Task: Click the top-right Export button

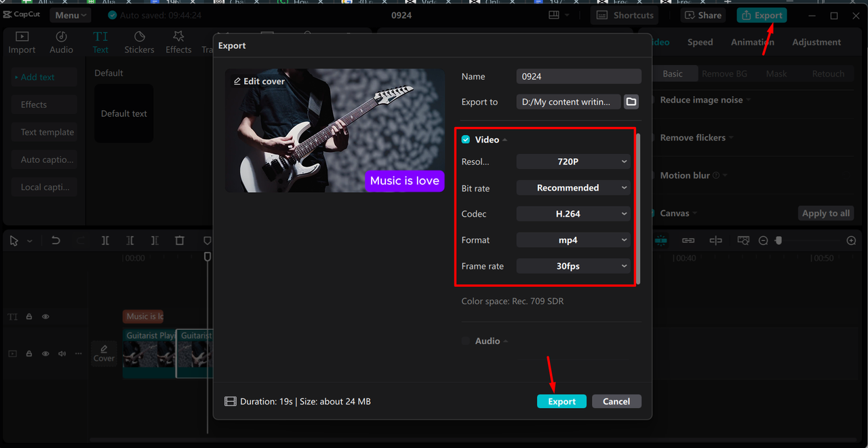Action: pos(762,15)
